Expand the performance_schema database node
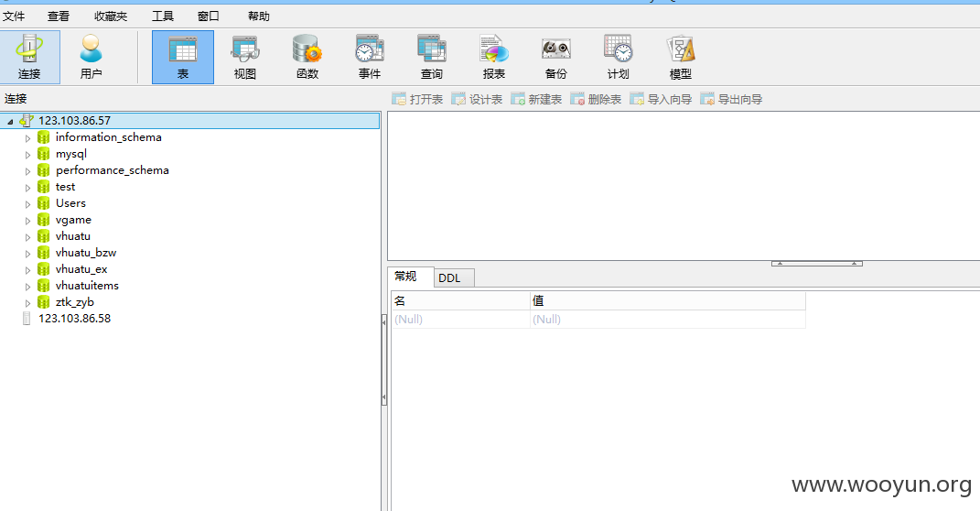Image resolution: width=980 pixels, height=511 pixels. 27,170
